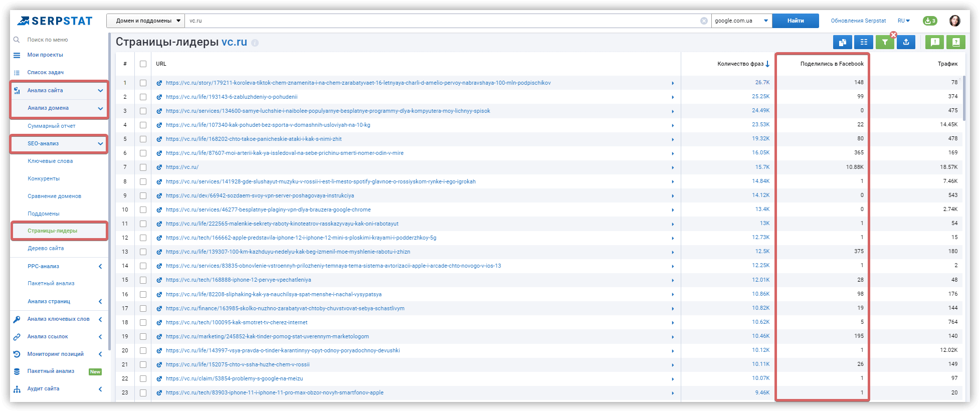Open sozdaem-svoy-vpn-server URL link

click(260, 195)
